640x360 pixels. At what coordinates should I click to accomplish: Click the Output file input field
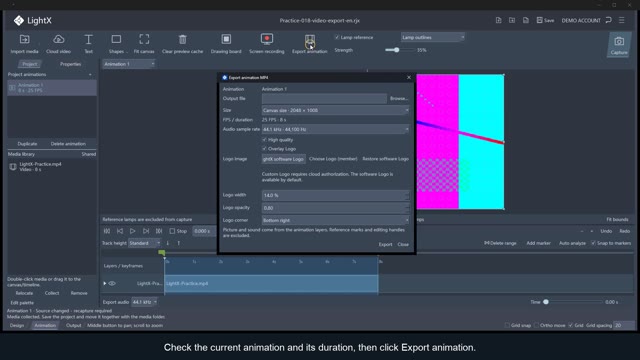324,98
